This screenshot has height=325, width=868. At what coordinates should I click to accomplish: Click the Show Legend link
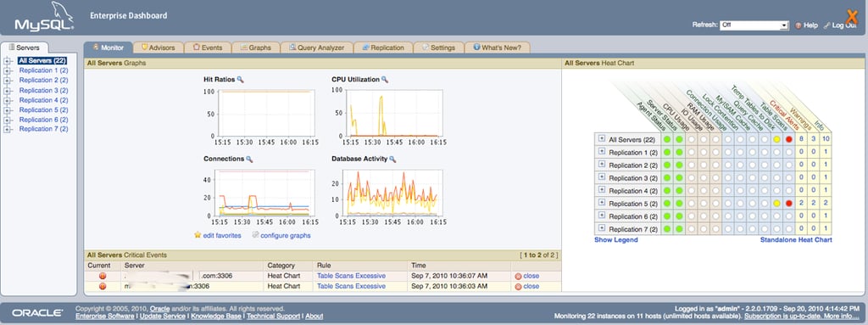coord(616,240)
